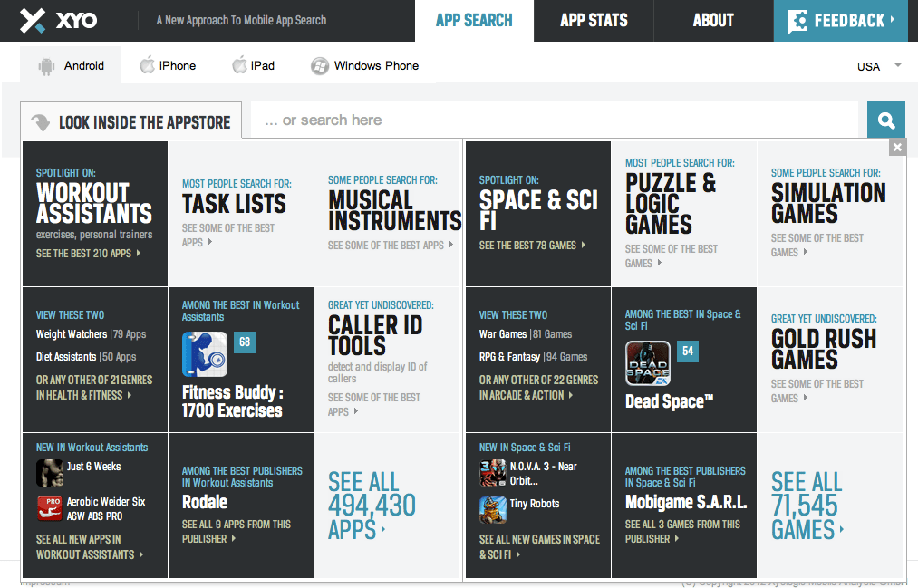This screenshot has width=918, height=588.
Task: Click the Feedback button
Action: (840, 20)
